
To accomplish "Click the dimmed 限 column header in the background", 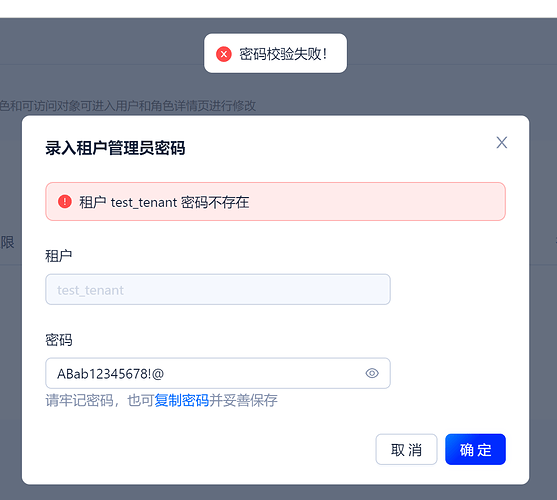I will pos(7,243).
